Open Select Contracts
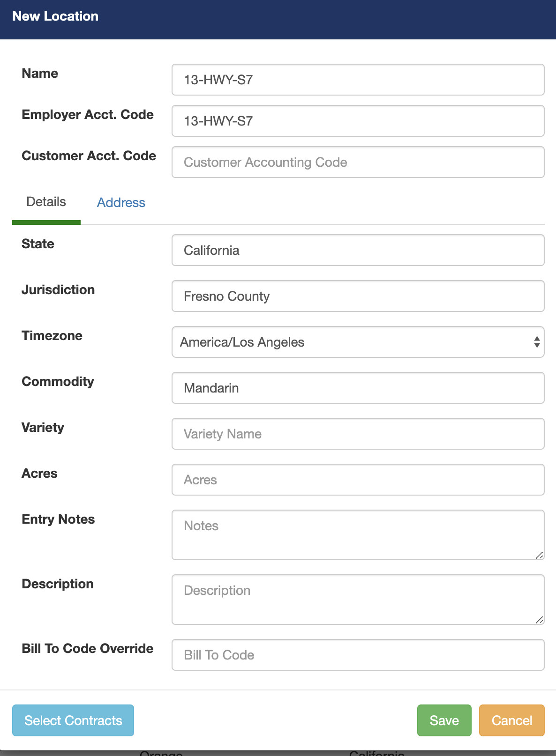Image resolution: width=556 pixels, height=756 pixels. coord(73,720)
